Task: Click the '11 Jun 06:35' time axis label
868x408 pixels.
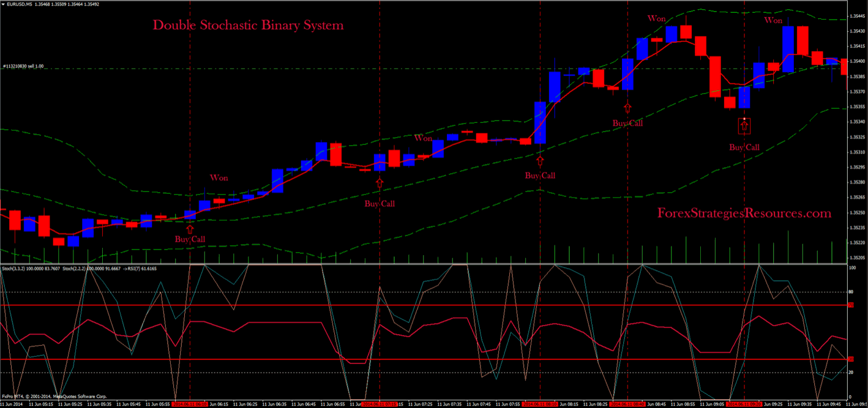Action: pos(274,404)
